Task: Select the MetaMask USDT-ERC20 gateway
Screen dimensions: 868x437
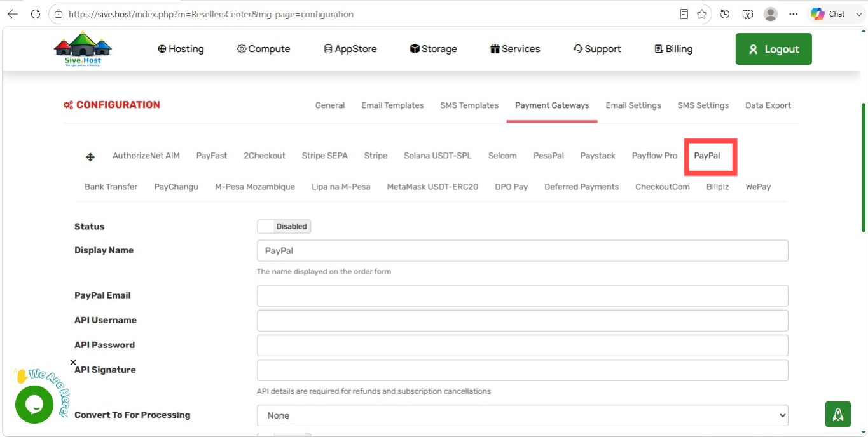Action: pos(432,187)
